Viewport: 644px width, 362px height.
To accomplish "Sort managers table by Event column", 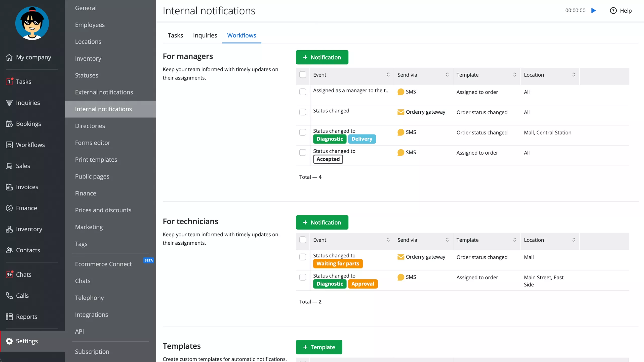I will point(388,75).
